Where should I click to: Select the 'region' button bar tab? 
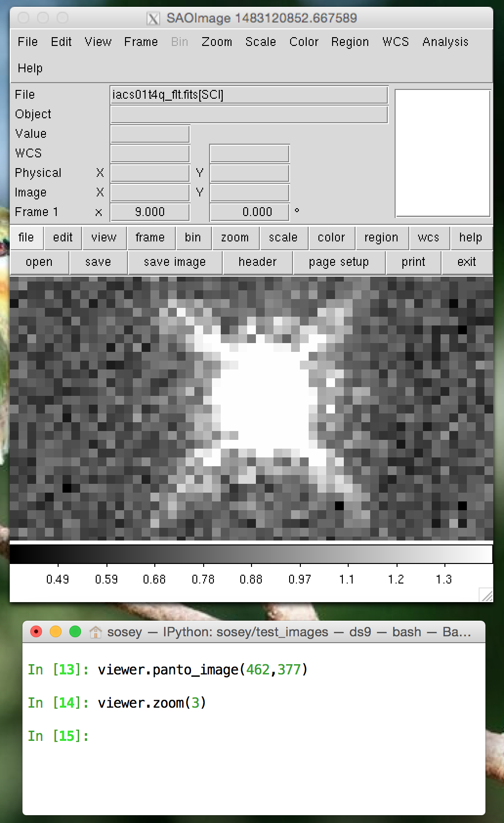click(381, 238)
